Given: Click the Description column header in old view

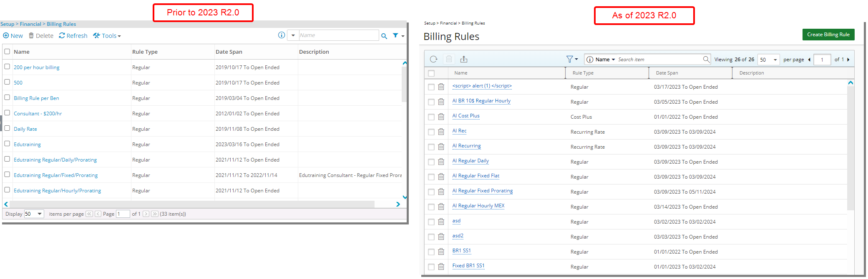Looking at the screenshot, I should pyautogui.click(x=314, y=52).
